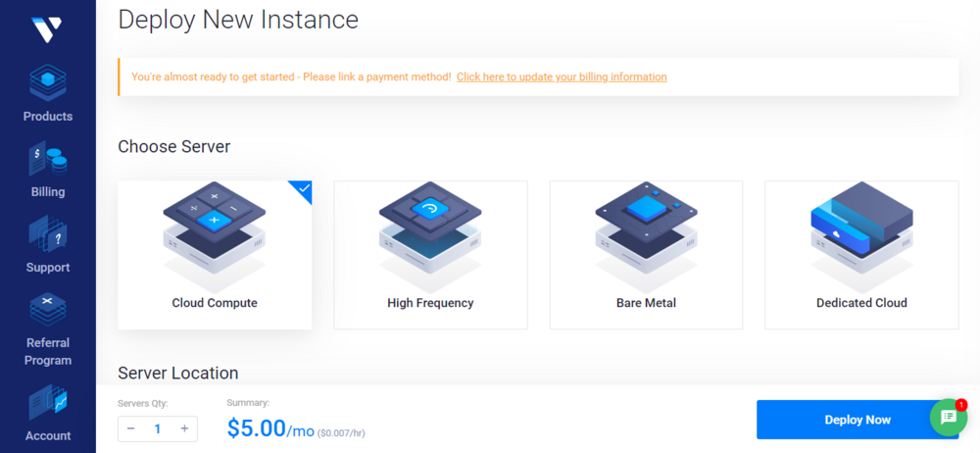Open the Account sidebar icon
980x453 pixels.
(47, 402)
